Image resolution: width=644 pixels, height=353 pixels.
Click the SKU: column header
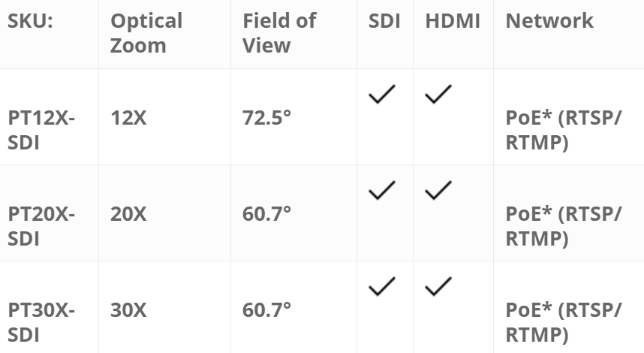(x=29, y=21)
